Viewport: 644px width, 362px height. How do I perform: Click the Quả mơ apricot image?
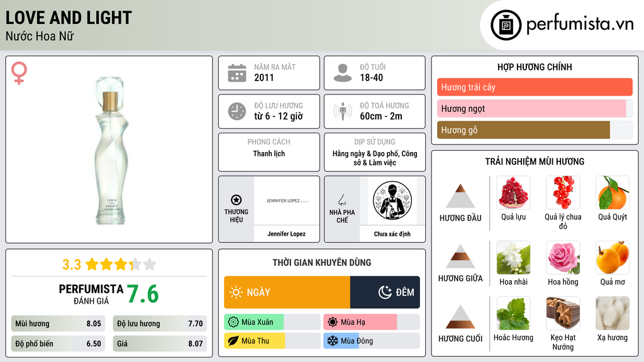[613, 258]
